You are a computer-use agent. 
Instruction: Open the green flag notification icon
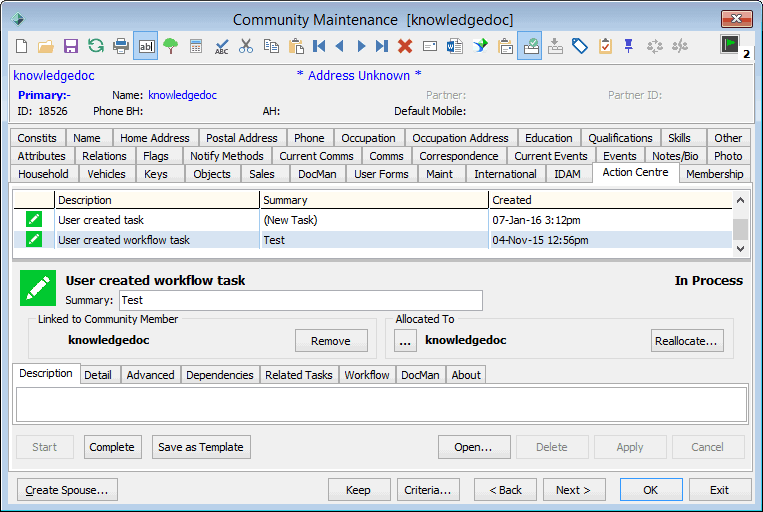point(730,44)
